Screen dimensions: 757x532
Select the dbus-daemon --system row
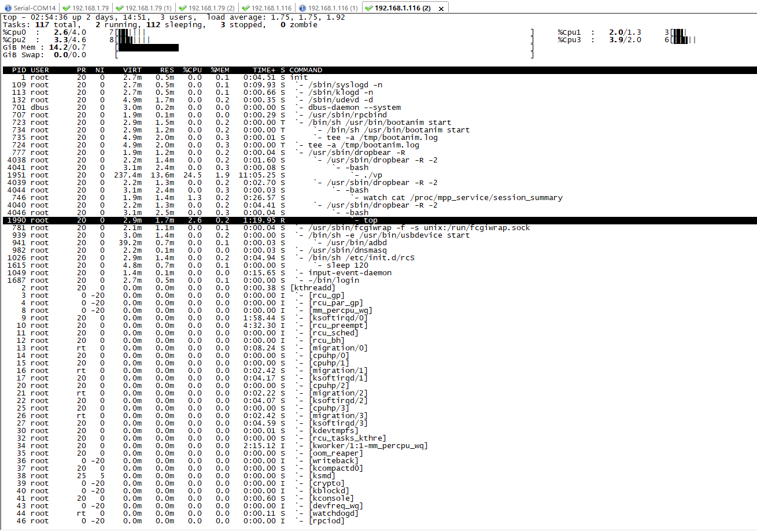pos(378,108)
